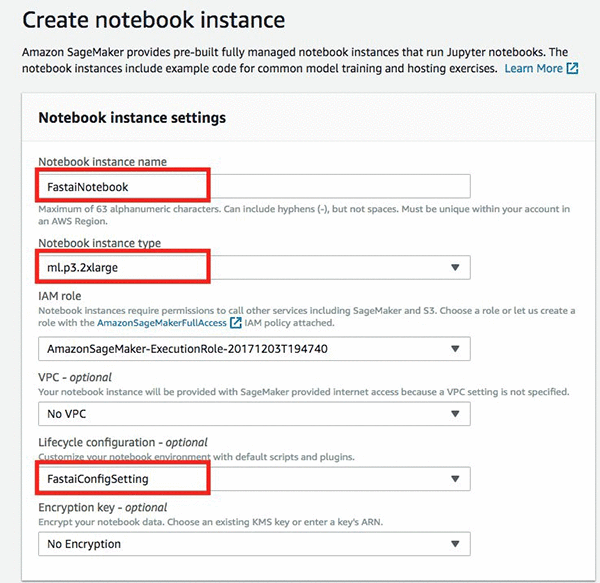Follow the AmazonSageMakerFullAccess policy link
Viewport: 600px width, 583px height.
pyautogui.click(x=160, y=323)
